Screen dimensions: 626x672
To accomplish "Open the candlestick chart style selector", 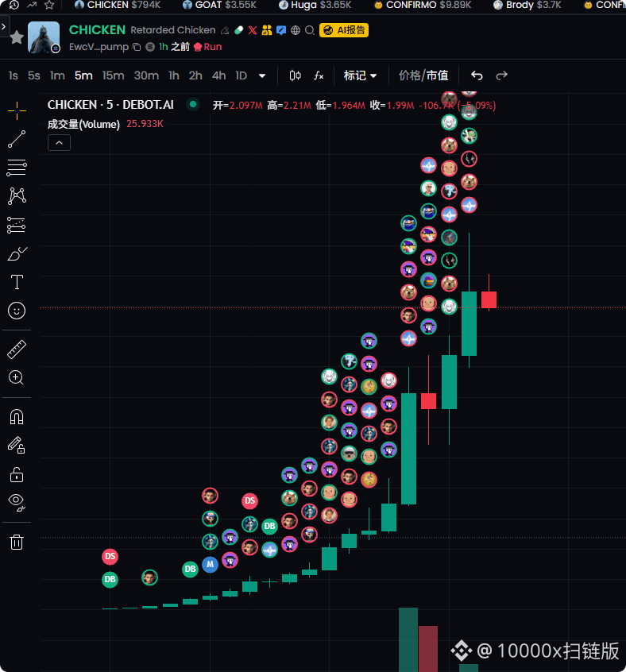I will pyautogui.click(x=295, y=75).
